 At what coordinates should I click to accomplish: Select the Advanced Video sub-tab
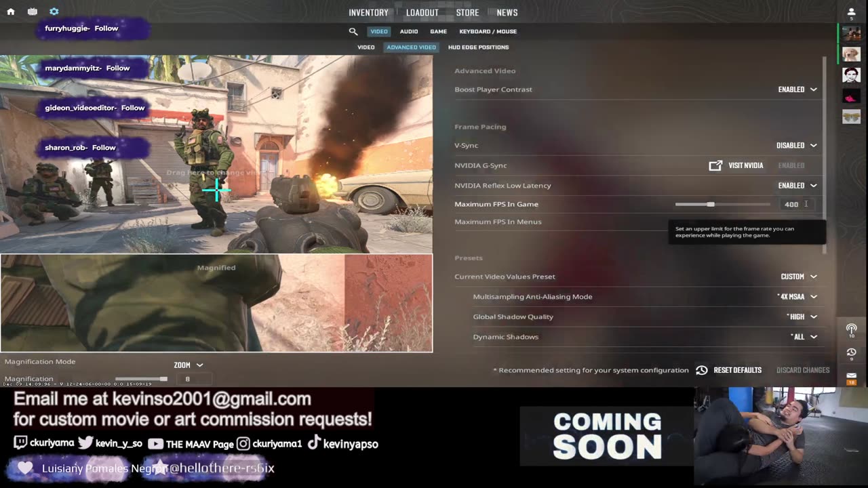pyautogui.click(x=412, y=47)
